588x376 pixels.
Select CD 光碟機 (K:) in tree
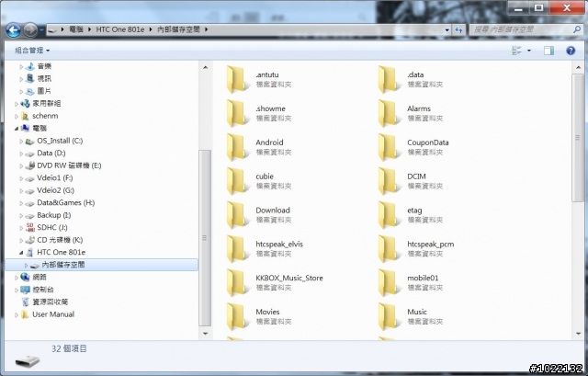click(60, 240)
